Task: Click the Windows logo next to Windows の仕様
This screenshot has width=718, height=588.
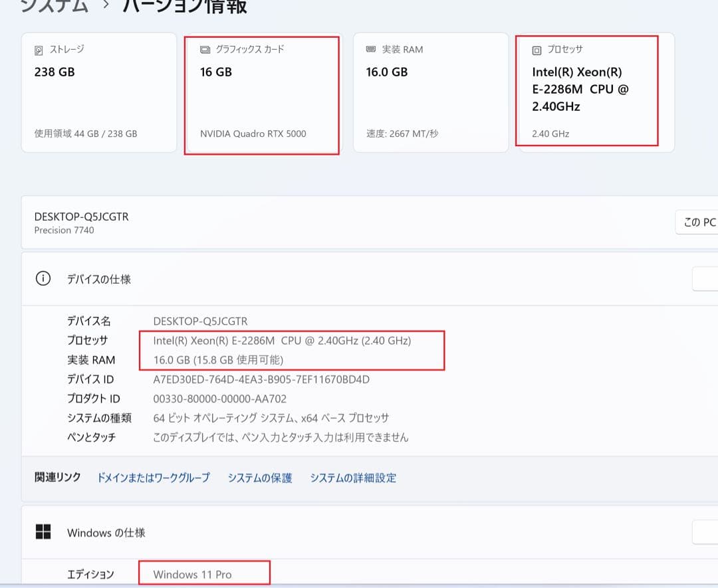Action: coord(44,532)
